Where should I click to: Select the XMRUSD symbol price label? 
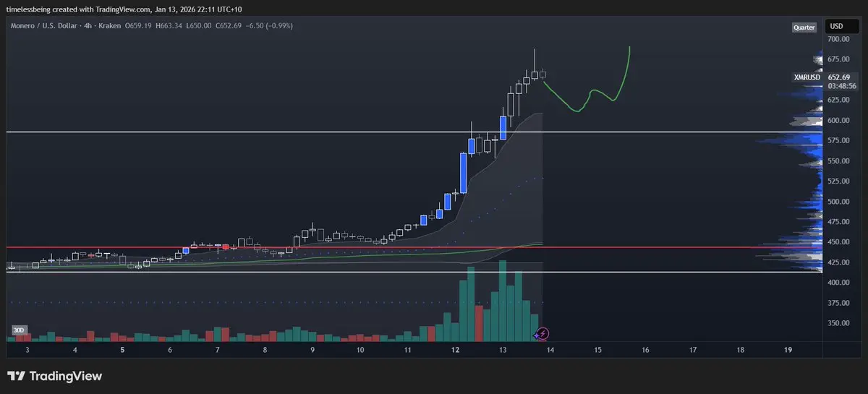coord(807,77)
